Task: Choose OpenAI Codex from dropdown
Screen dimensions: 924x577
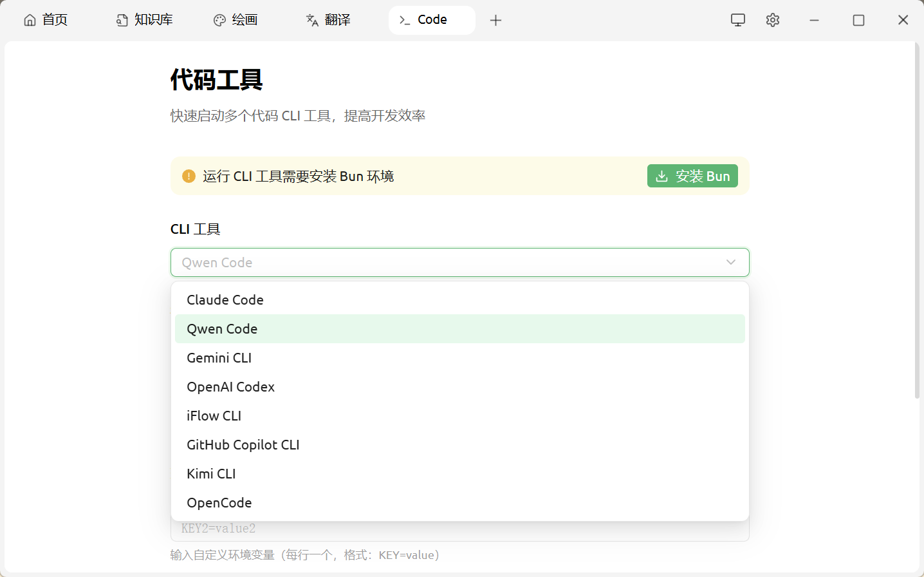Action: [x=230, y=387]
